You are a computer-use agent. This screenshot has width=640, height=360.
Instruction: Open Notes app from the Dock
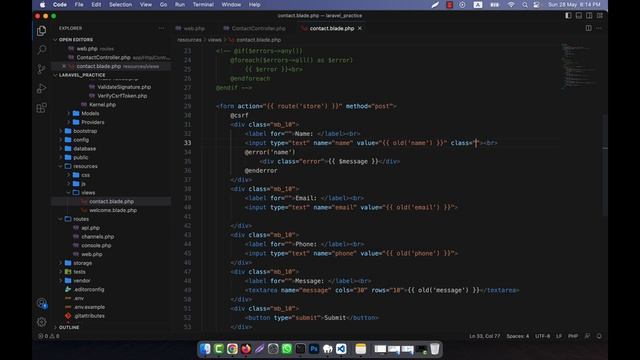click(x=361, y=349)
